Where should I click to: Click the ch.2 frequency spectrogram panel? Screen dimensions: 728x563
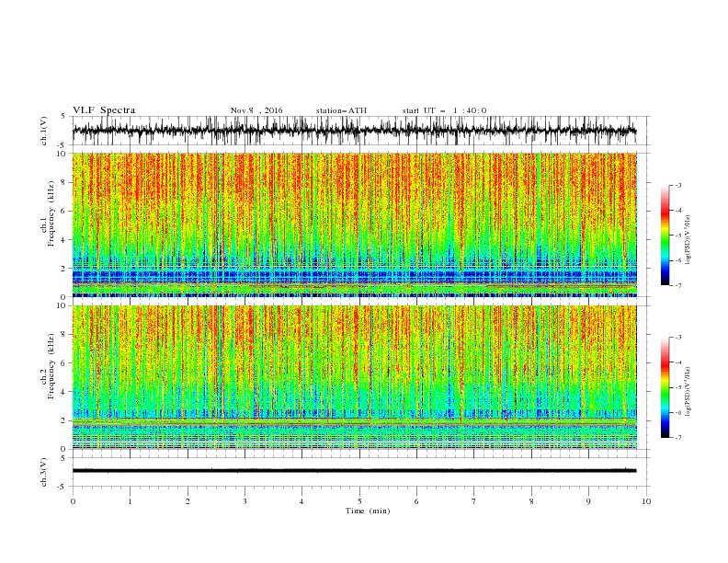coord(354,377)
